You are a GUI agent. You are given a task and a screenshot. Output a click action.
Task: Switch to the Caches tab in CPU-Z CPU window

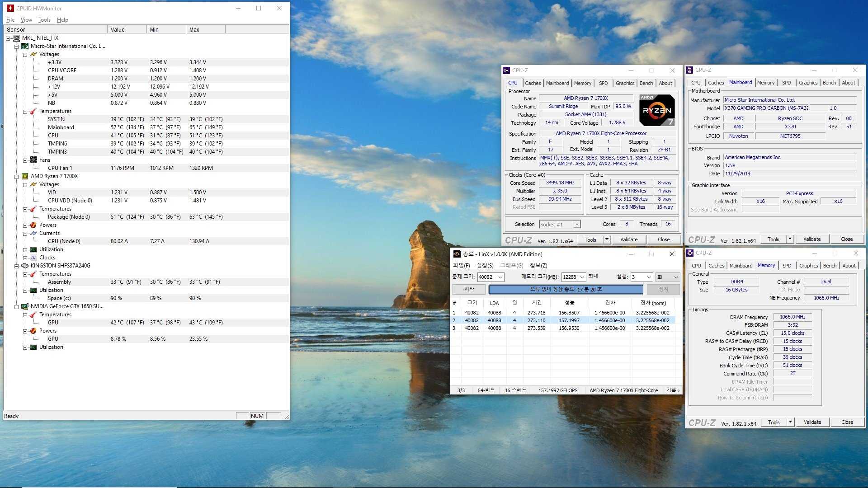coord(533,83)
